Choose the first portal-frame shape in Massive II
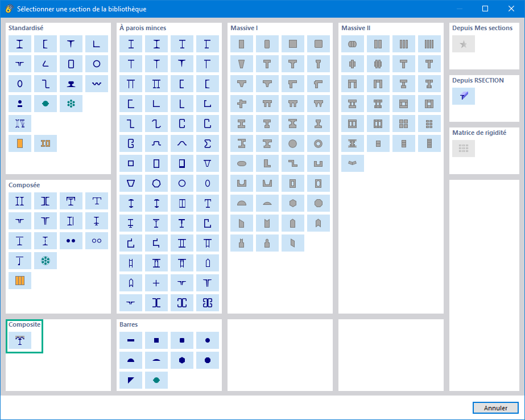 [352, 84]
